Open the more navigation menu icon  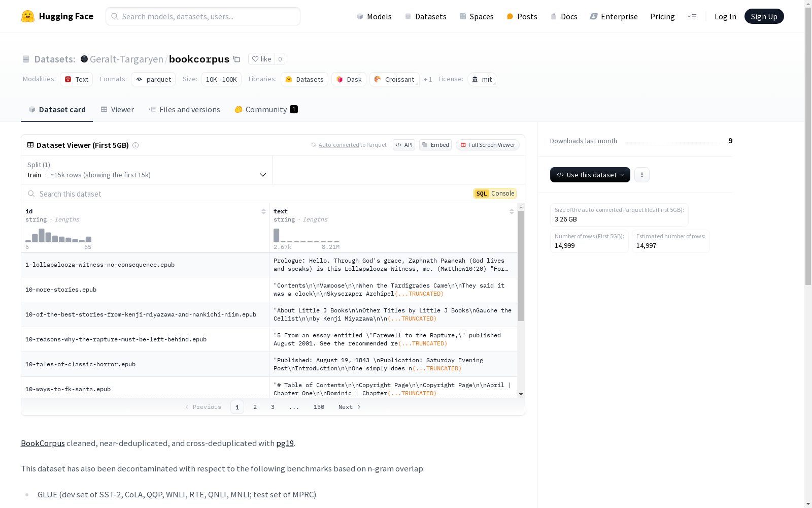[x=692, y=16]
